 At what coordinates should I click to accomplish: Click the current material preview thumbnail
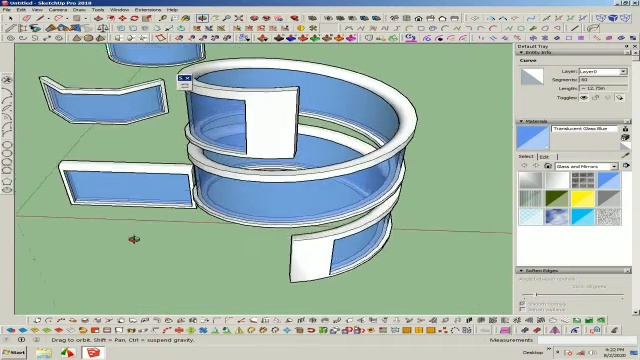(533, 138)
